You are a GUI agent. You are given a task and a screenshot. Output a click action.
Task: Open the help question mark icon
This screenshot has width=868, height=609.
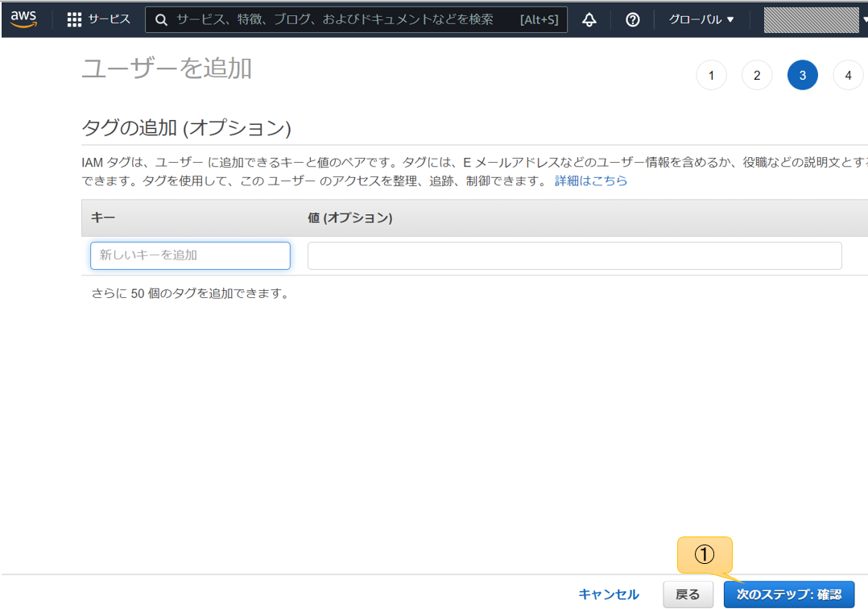click(x=632, y=19)
